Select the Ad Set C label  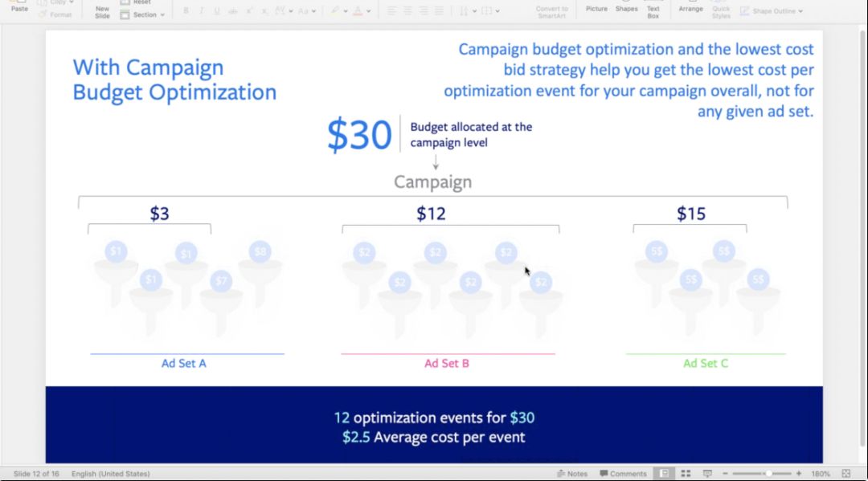[706, 363]
